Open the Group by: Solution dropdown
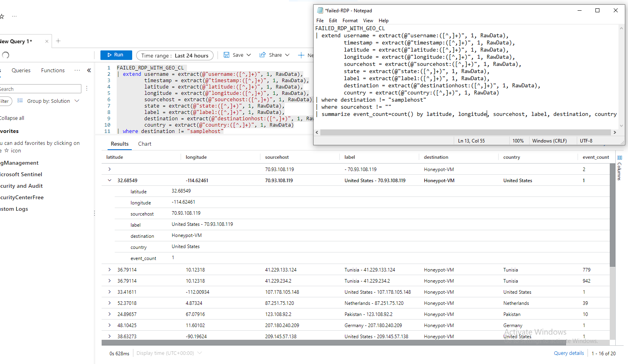Viewport: 628px width, 364px height. [x=53, y=101]
